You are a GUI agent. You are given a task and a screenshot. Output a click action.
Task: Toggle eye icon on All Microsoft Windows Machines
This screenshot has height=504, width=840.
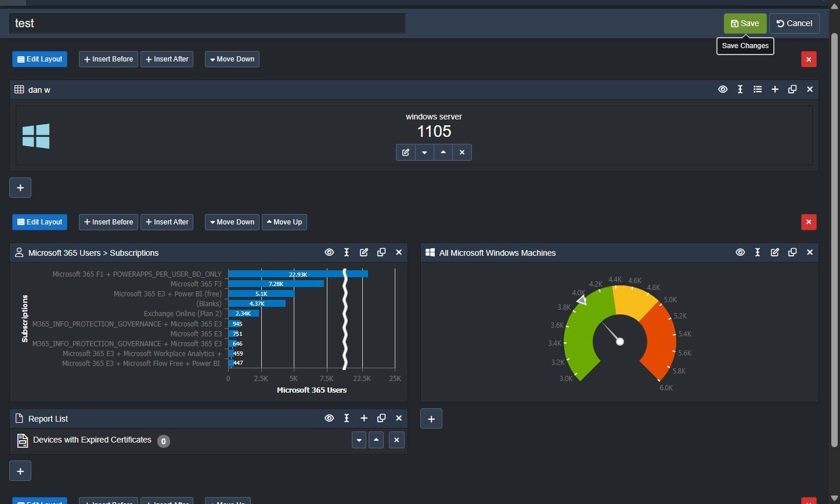740,252
